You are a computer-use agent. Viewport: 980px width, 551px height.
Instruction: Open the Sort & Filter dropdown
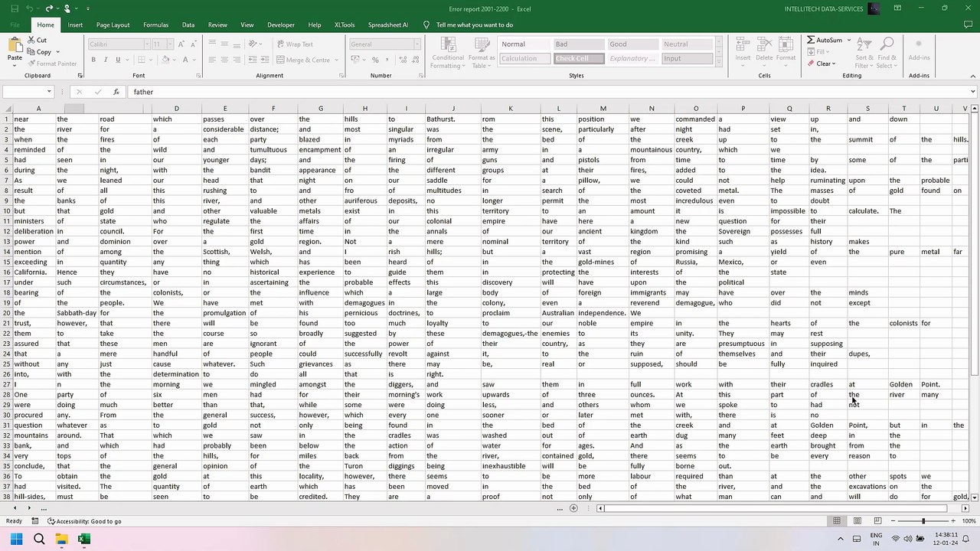coord(864,54)
